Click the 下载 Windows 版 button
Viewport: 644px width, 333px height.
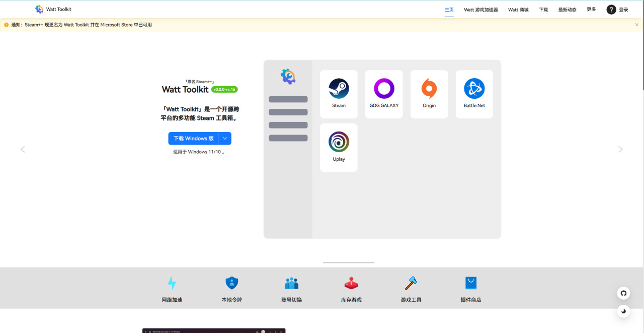tap(194, 139)
